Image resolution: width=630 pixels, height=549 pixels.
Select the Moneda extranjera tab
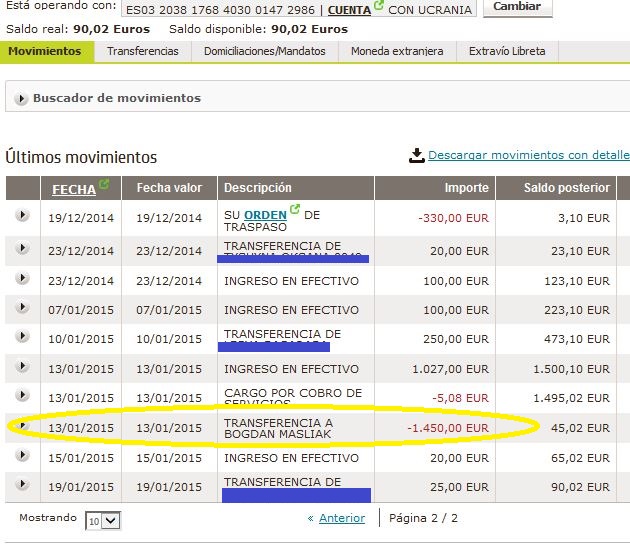tap(396, 51)
